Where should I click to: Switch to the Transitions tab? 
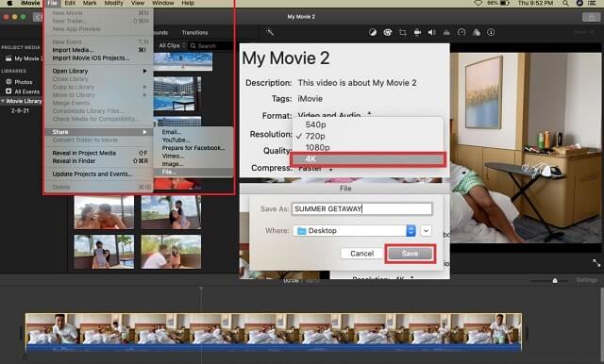coord(194,33)
